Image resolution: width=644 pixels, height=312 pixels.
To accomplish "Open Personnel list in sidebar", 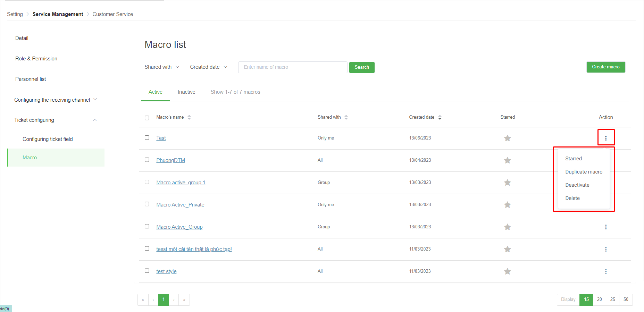I will 31,79.
